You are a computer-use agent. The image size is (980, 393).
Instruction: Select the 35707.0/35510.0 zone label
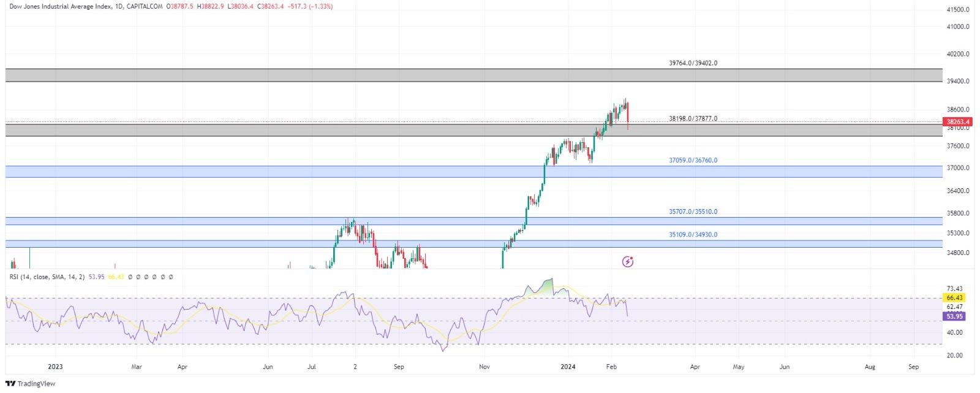coord(693,212)
